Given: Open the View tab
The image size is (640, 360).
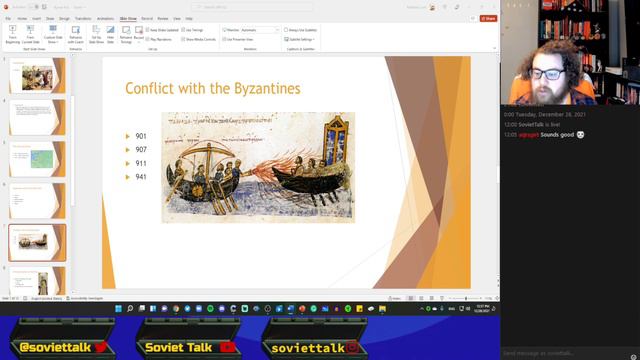Looking at the screenshot, I should [x=177, y=19].
